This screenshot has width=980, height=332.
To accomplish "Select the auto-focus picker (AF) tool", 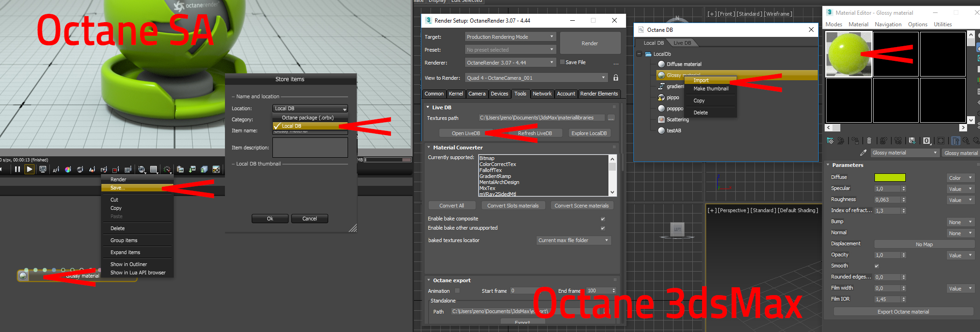I will (56, 170).
